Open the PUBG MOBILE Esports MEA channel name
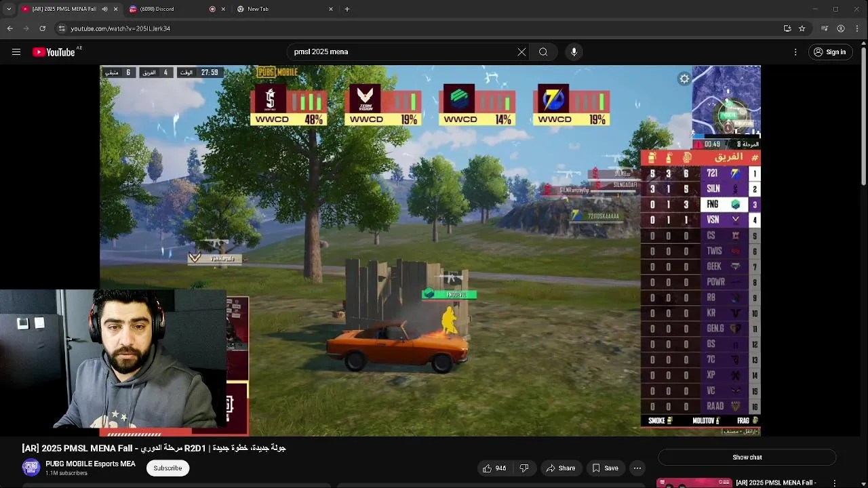This screenshot has width=868, height=488. coord(90,464)
